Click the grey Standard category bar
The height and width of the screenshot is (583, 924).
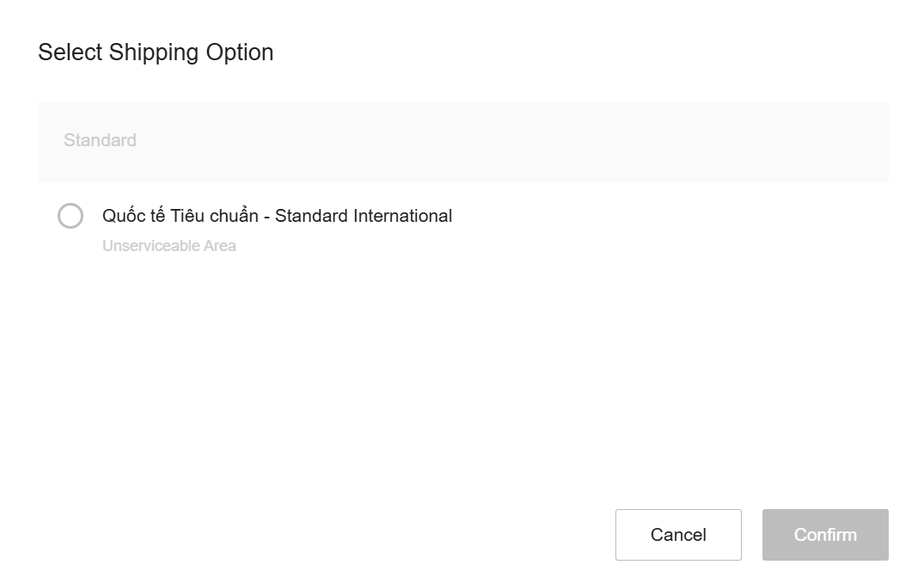pyautogui.click(x=462, y=141)
